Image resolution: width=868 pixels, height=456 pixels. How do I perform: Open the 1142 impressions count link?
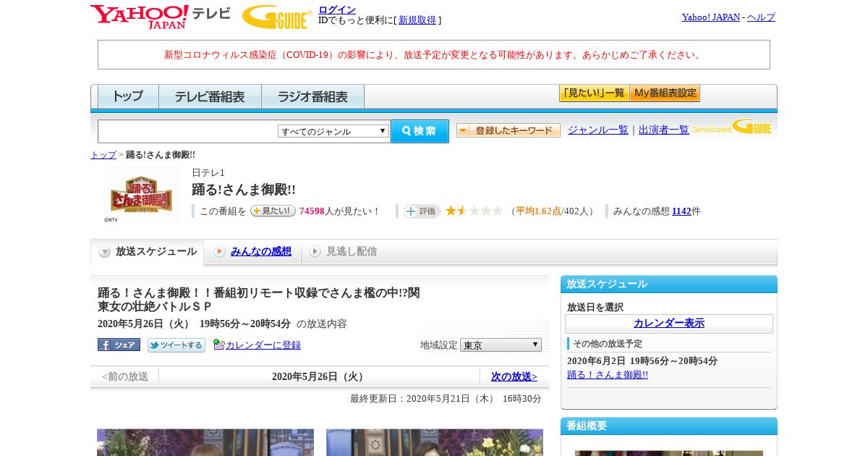[681, 211]
